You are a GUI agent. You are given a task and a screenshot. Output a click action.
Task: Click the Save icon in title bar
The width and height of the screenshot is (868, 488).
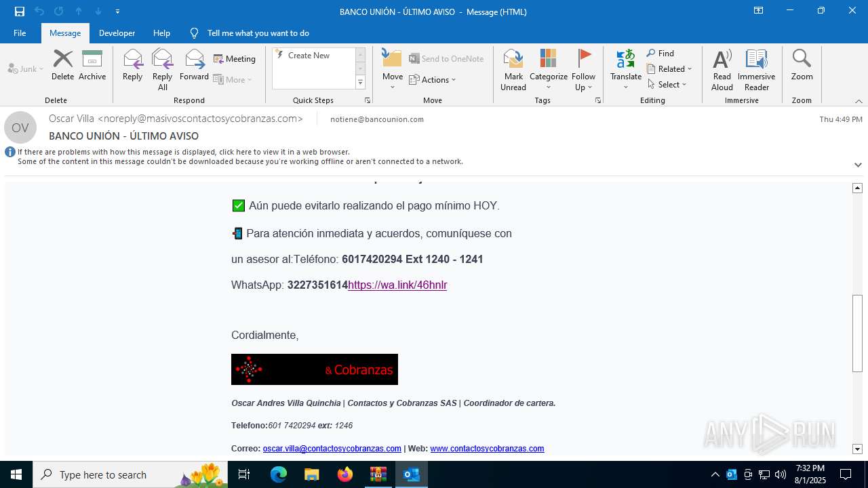tap(20, 12)
